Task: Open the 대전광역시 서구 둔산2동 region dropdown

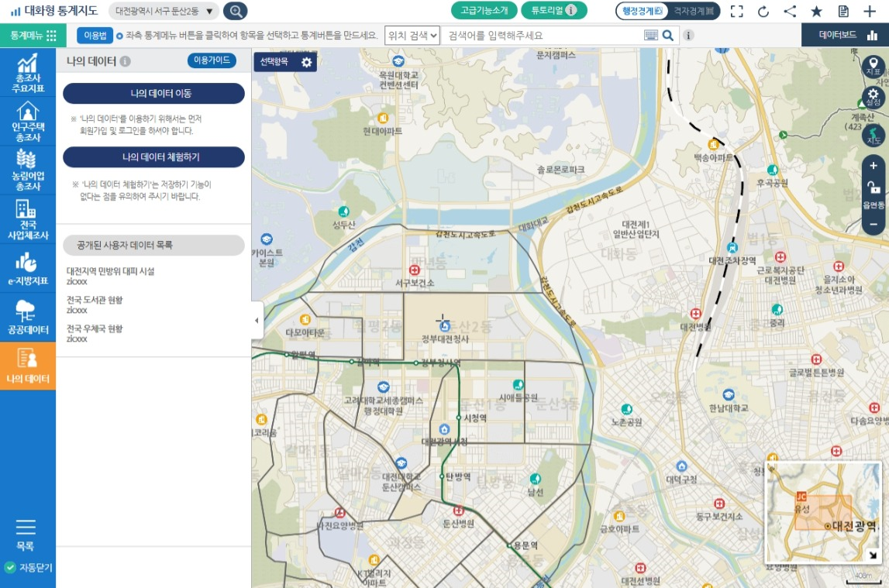Action: point(164,11)
